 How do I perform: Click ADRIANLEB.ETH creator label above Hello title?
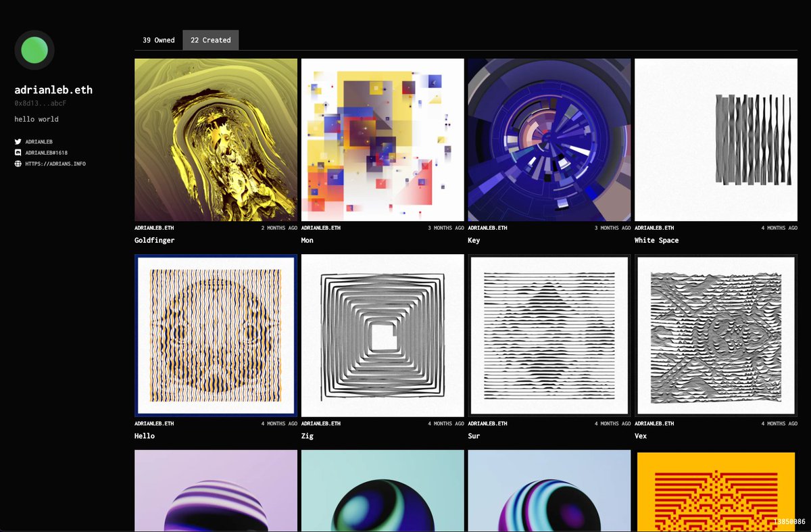pyautogui.click(x=154, y=424)
